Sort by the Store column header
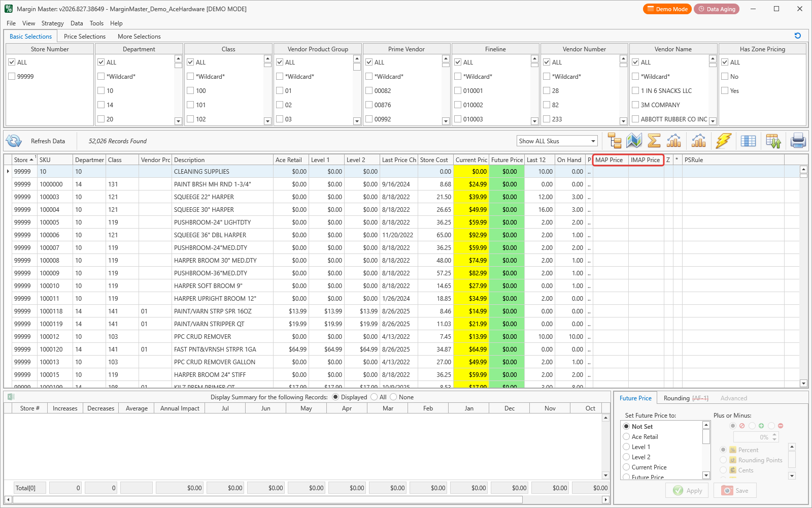Viewport: 812px width, 508px height. [24, 160]
